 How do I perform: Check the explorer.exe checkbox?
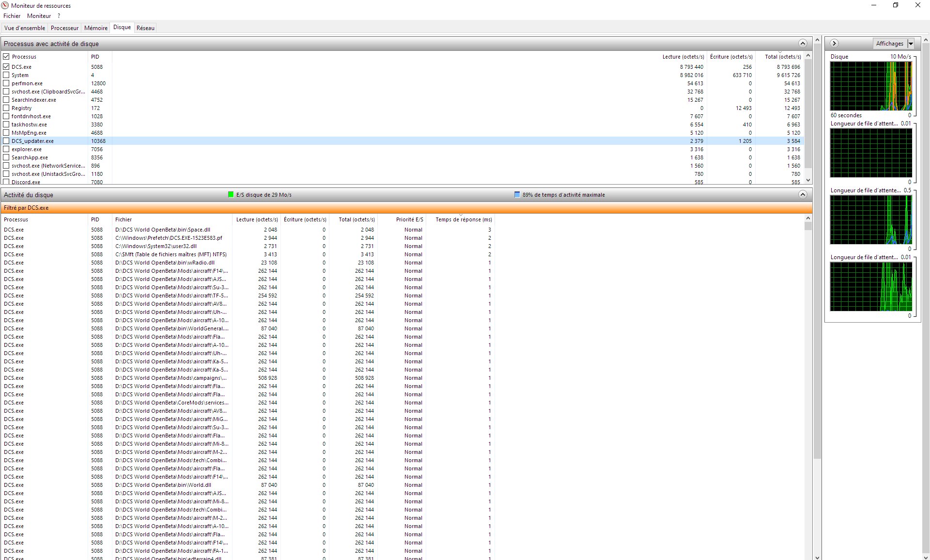pos(6,149)
